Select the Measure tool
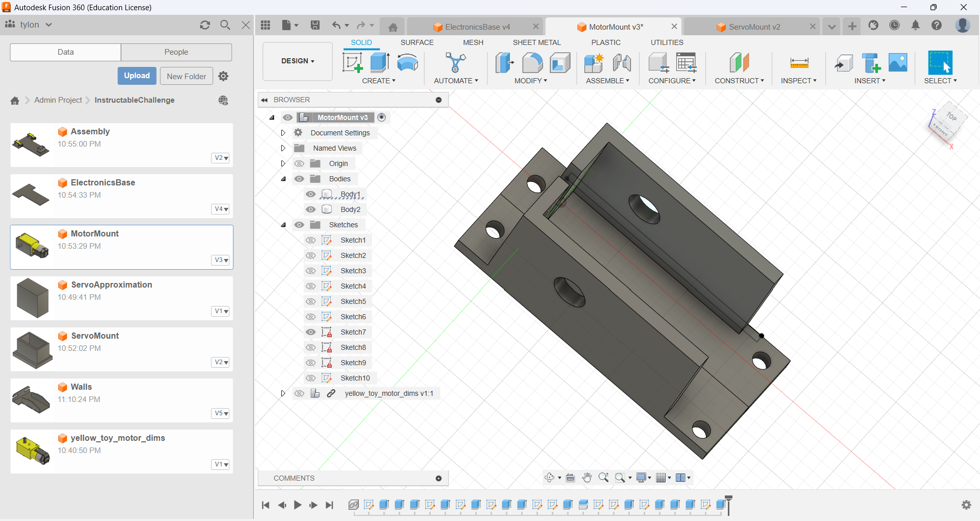This screenshot has height=521, width=980. 799,63
